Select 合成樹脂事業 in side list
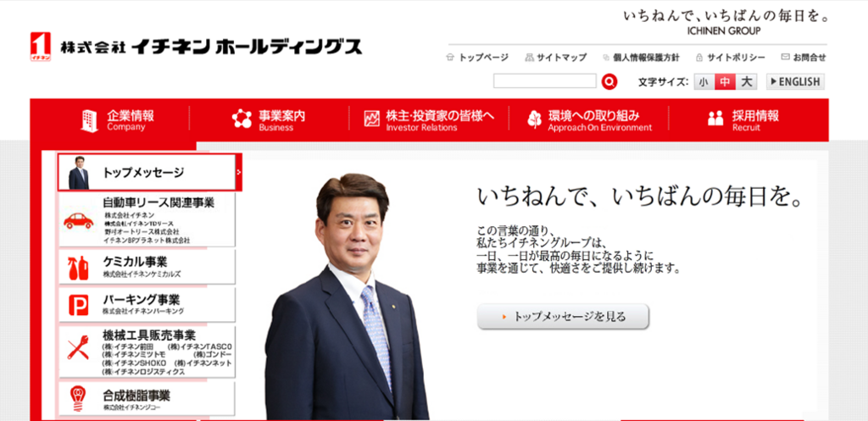Viewport: 868px width, 421px height. click(147, 399)
